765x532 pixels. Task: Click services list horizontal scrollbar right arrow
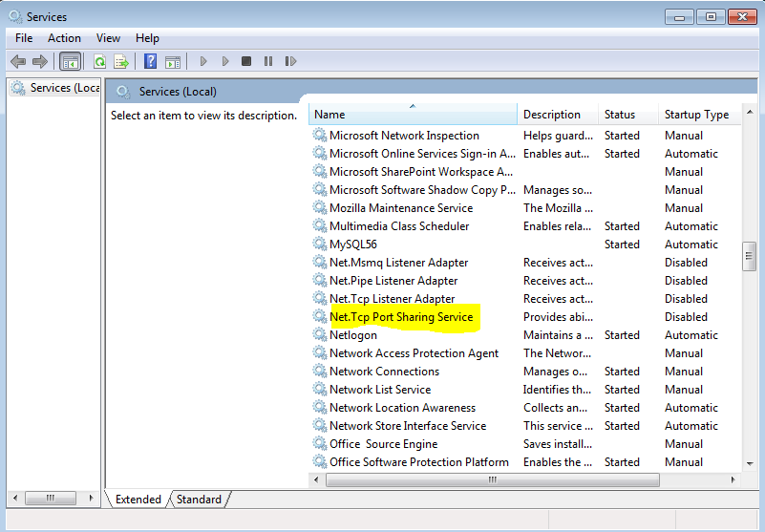[x=733, y=479]
